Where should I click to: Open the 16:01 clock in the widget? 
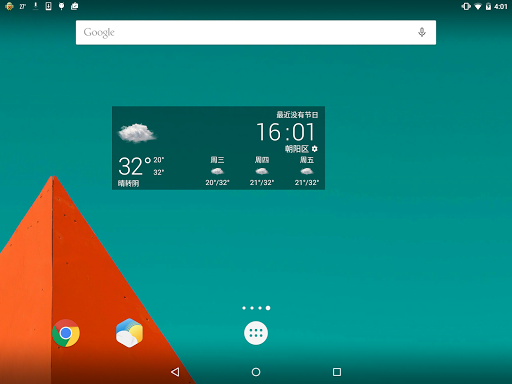tap(285, 132)
